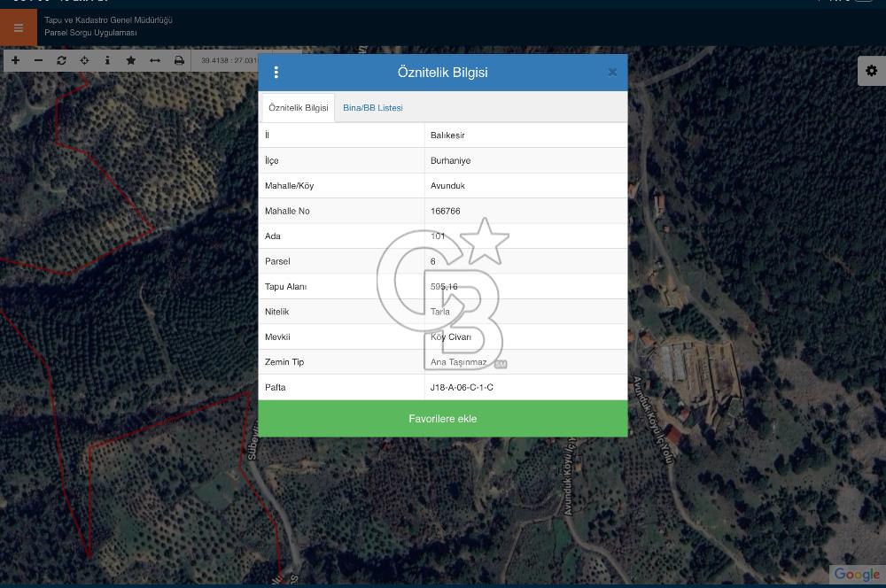Zoom in with the plus icon
886x588 pixels.
15,60
